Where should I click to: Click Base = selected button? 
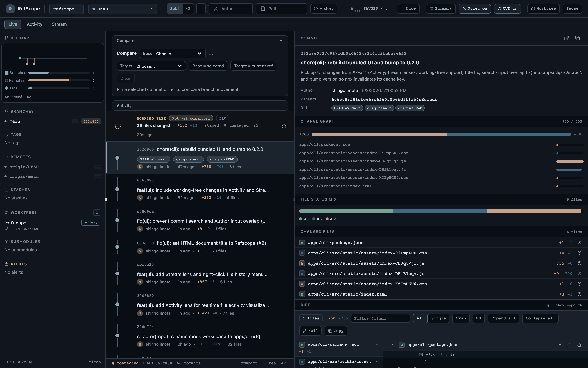pyautogui.click(x=208, y=66)
